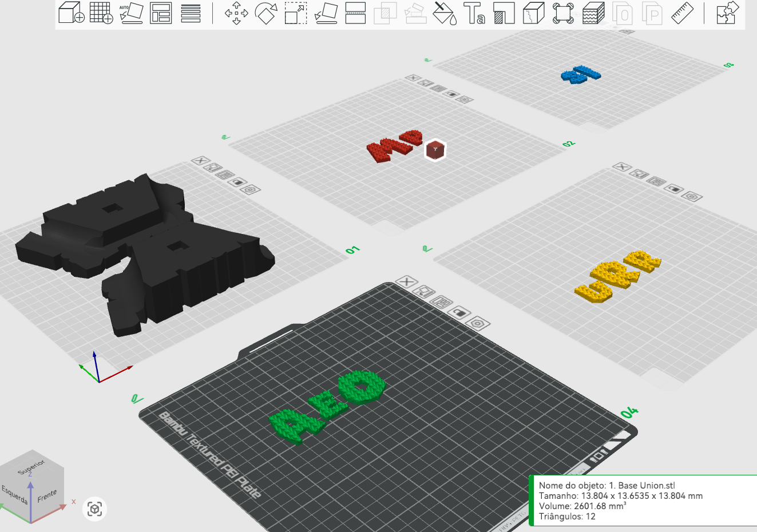The image size is (757, 532).
Task: Click the green '01' plate number
Action: pos(353,250)
